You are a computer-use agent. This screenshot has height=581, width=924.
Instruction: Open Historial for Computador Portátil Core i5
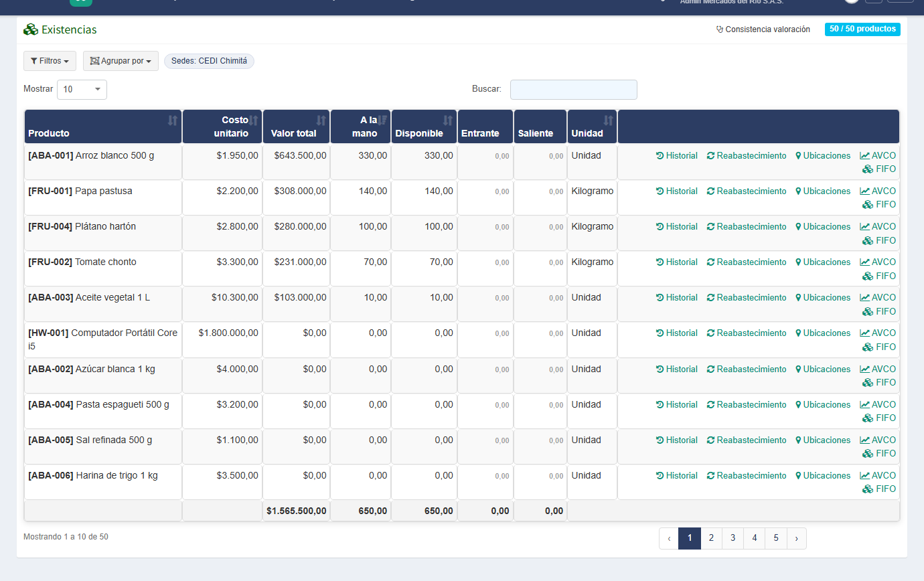[676, 333]
